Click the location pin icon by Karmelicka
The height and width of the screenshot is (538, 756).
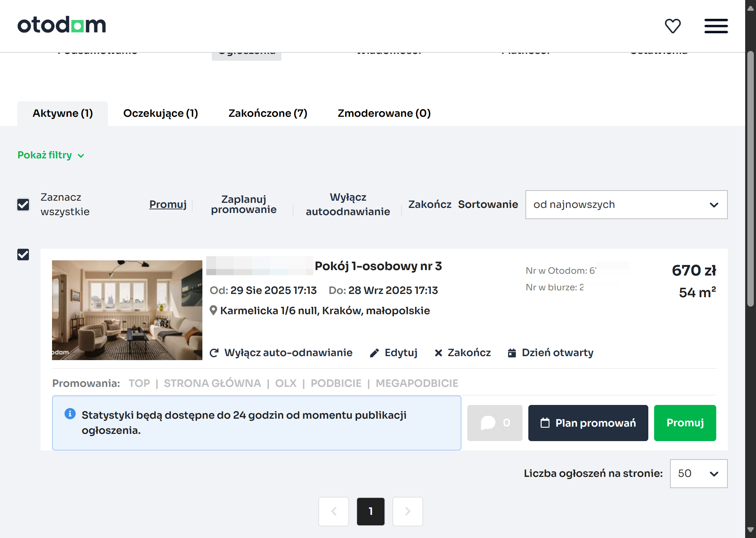click(214, 311)
